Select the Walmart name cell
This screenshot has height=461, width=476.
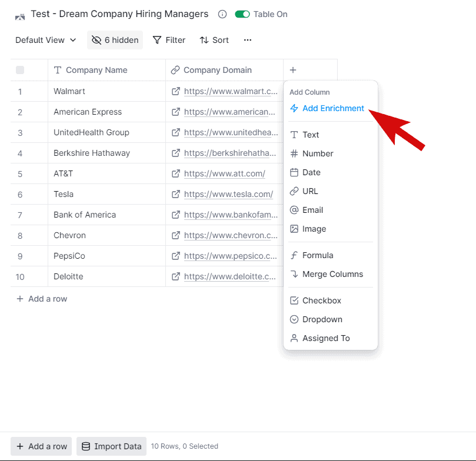pos(106,91)
